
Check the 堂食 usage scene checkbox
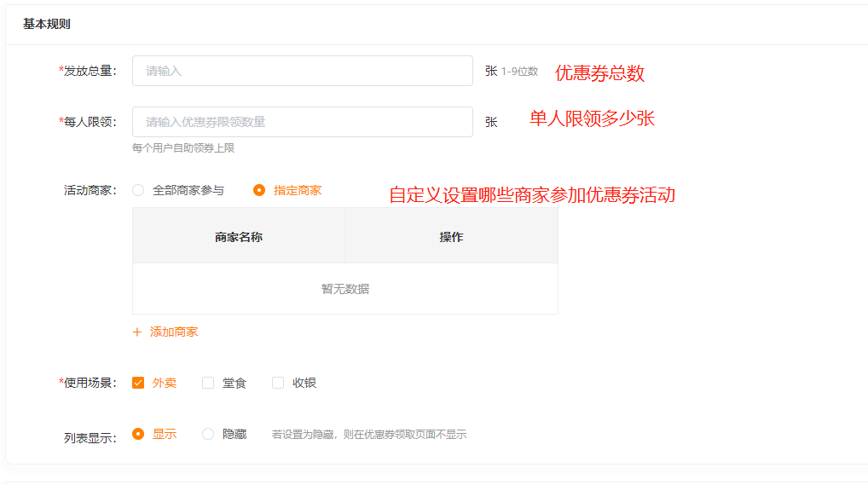[x=208, y=383]
